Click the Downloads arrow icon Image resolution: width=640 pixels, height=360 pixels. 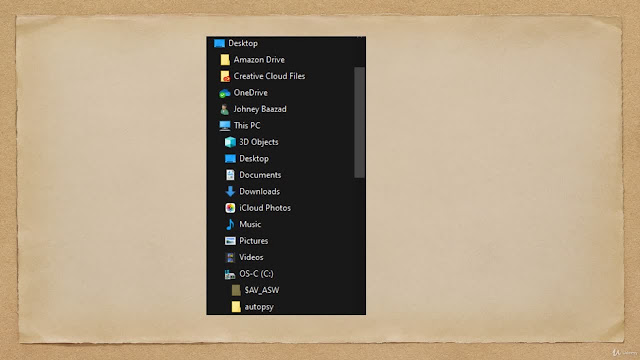tap(230, 191)
